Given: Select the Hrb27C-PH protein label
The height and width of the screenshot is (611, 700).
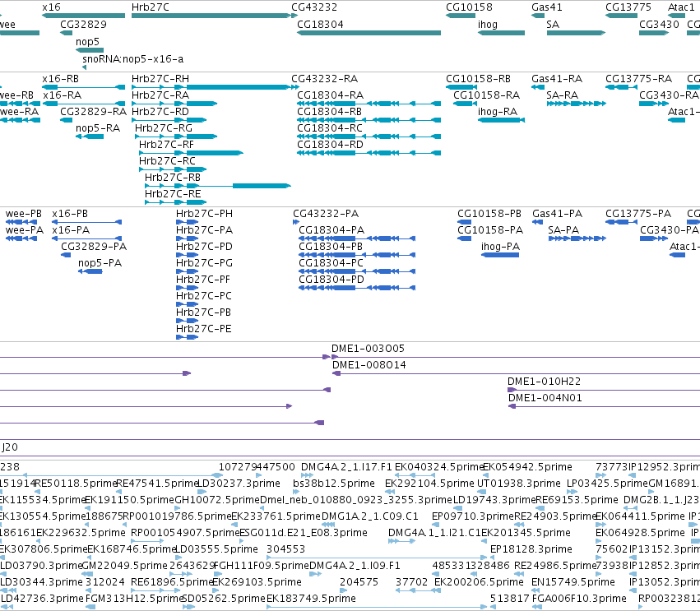Looking at the screenshot, I should 204,214.
